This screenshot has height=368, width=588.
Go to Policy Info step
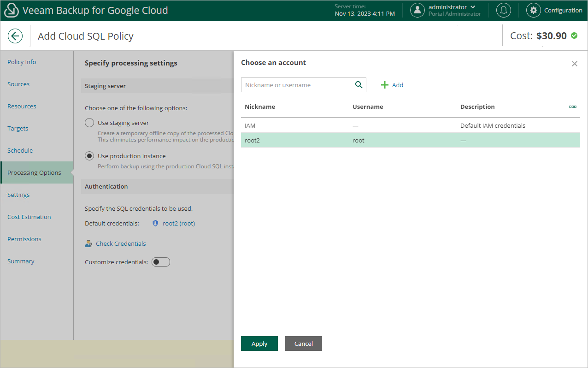pos(22,62)
